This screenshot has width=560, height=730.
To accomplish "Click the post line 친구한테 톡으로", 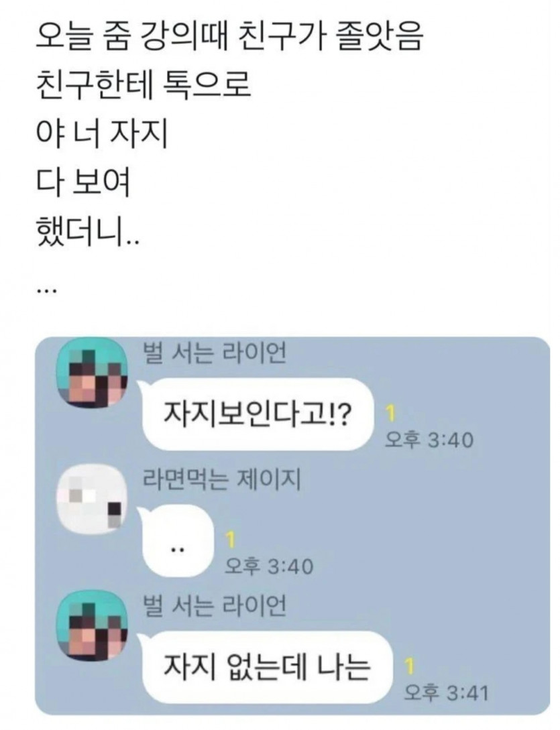I will coord(144,85).
